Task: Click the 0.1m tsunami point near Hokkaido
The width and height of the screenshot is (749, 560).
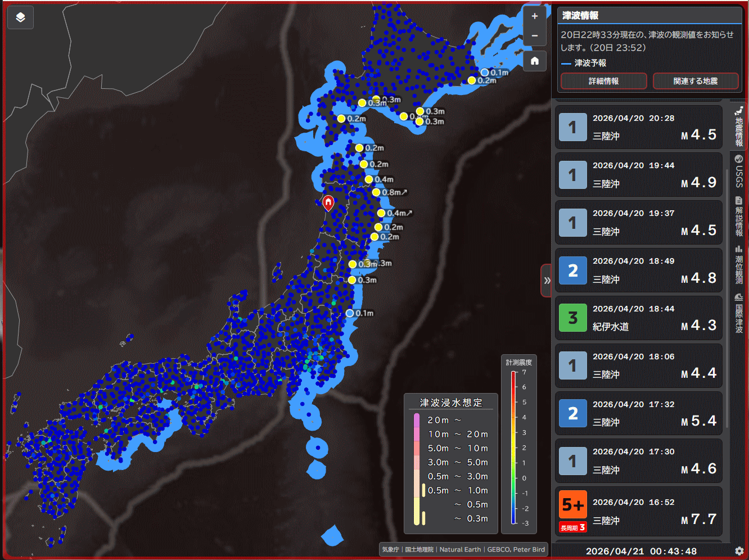Action: [x=485, y=73]
